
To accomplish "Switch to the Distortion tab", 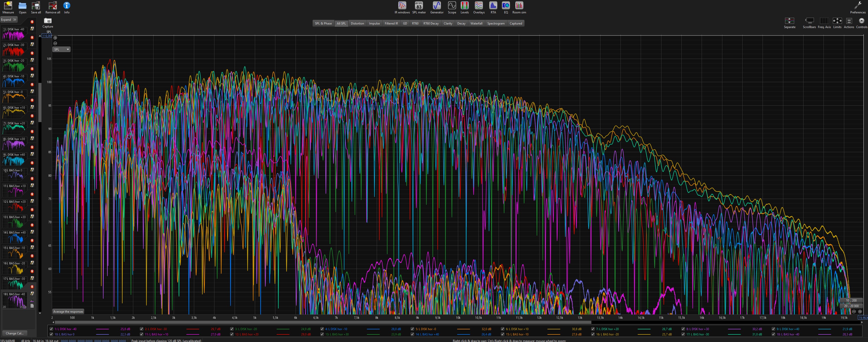I will [357, 24].
